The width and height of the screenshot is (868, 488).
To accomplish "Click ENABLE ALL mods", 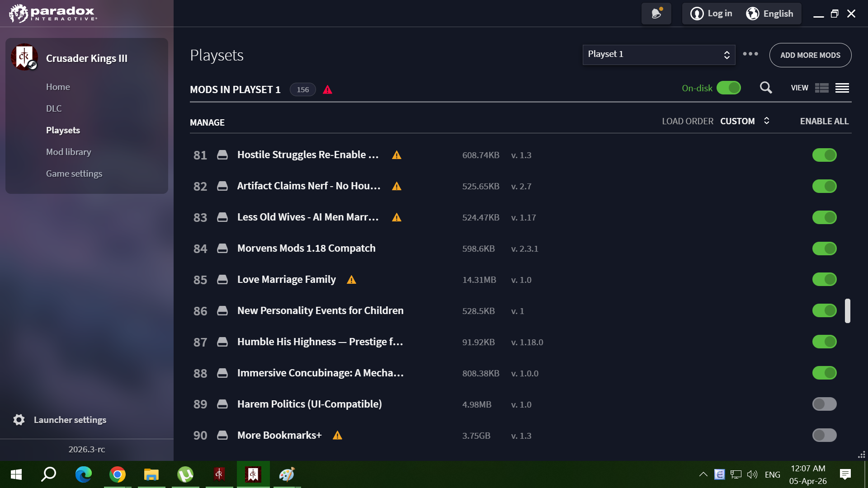I will click(x=824, y=121).
